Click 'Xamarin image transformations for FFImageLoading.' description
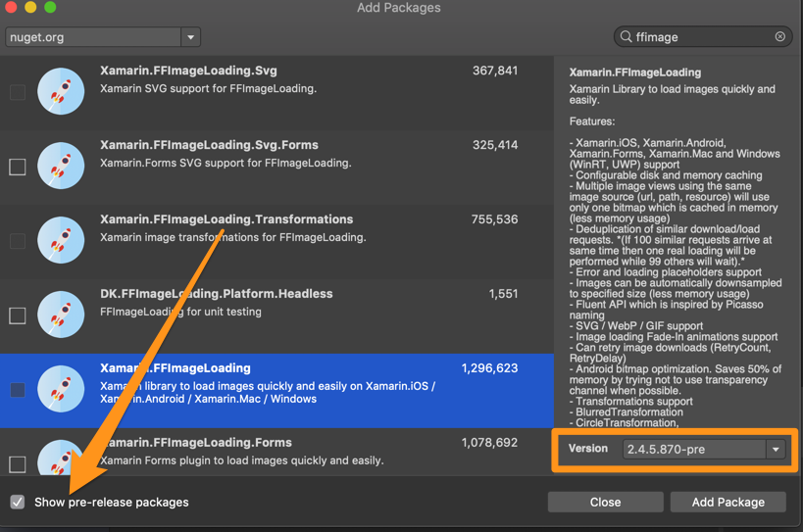 point(233,237)
